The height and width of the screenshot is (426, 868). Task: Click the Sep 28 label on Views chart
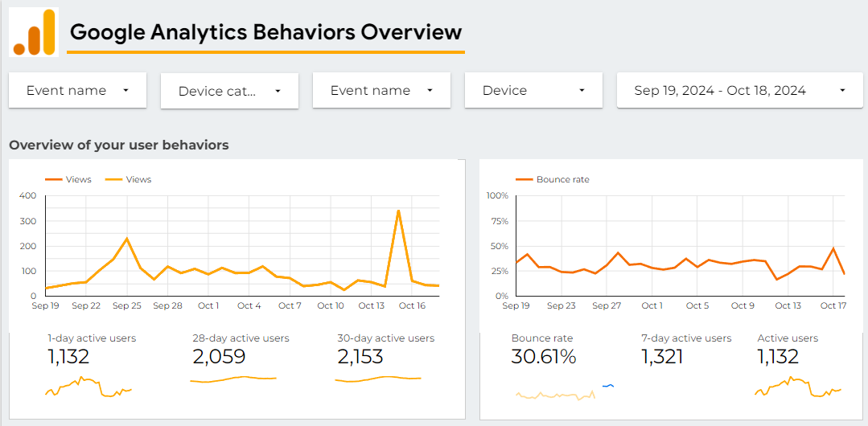click(x=168, y=305)
